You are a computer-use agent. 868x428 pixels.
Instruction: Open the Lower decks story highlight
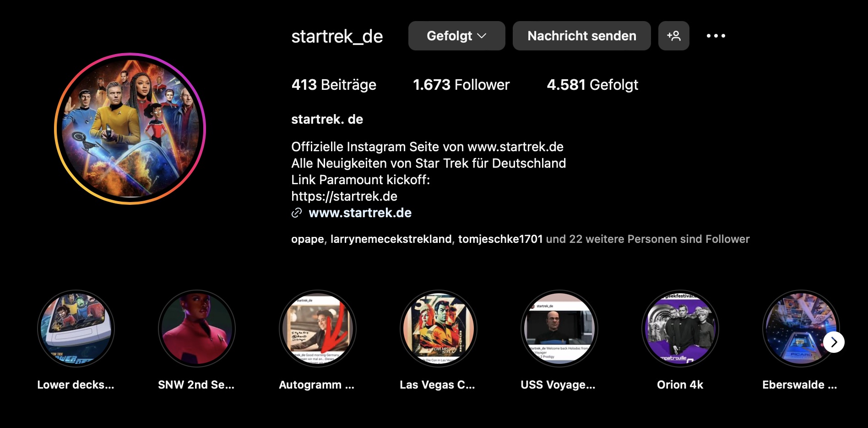click(76, 329)
